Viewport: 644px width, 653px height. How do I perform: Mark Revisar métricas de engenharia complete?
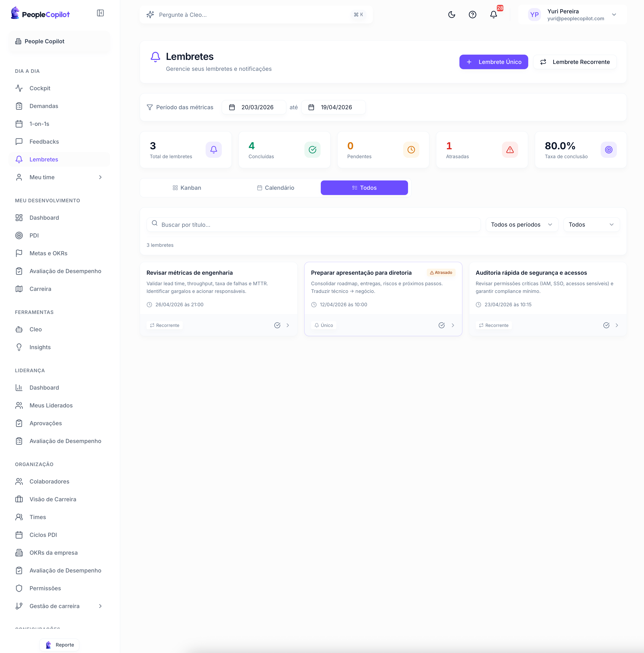(277, 325)
